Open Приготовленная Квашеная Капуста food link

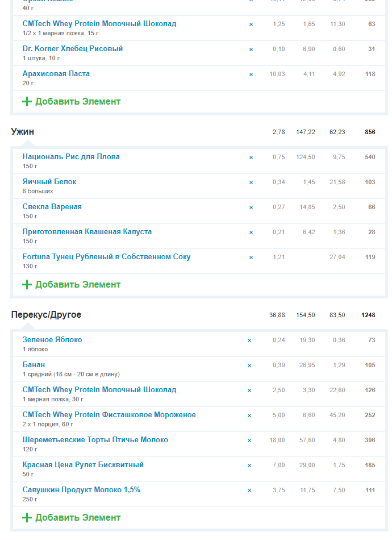[x=87, y=232]
